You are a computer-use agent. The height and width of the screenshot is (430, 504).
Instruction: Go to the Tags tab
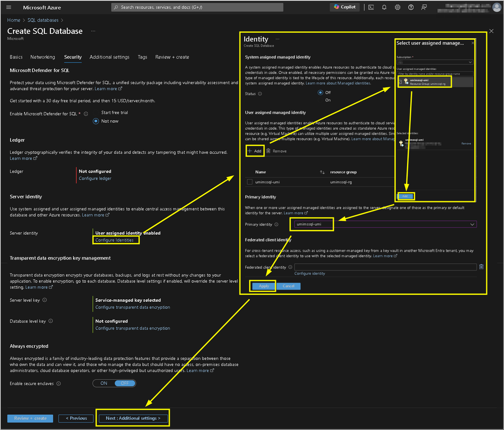click(x=142, y=57)
